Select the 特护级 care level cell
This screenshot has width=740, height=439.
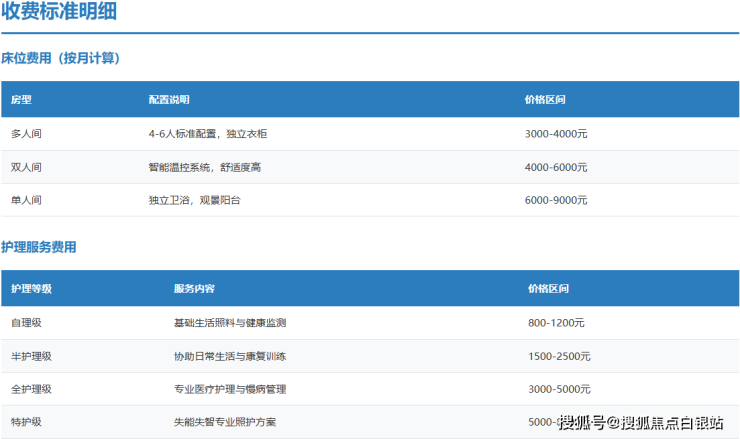pos(26,422)
